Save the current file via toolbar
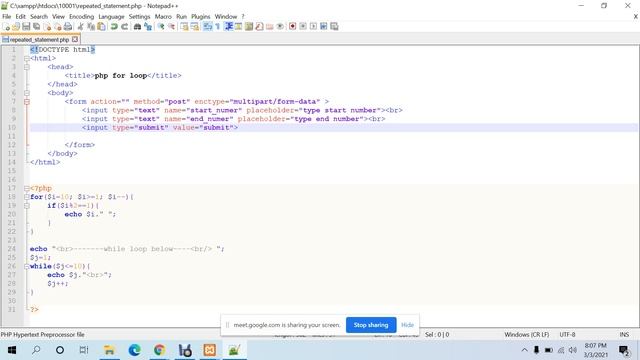 click(x=26, y=27)
